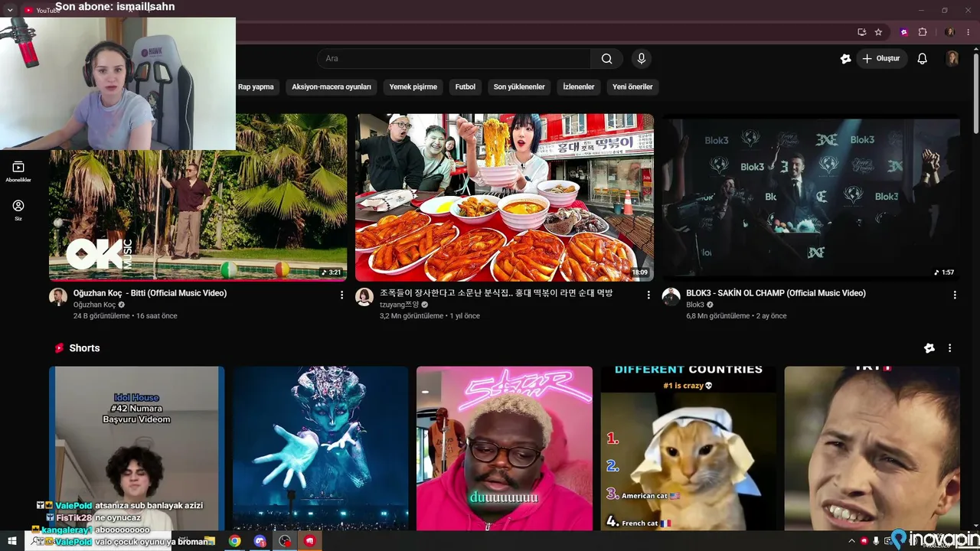Click the '6,8 Mn görüntüleme • 2 ay önce' text
This screenshot has width=980, height=551.
pos(737,316)
